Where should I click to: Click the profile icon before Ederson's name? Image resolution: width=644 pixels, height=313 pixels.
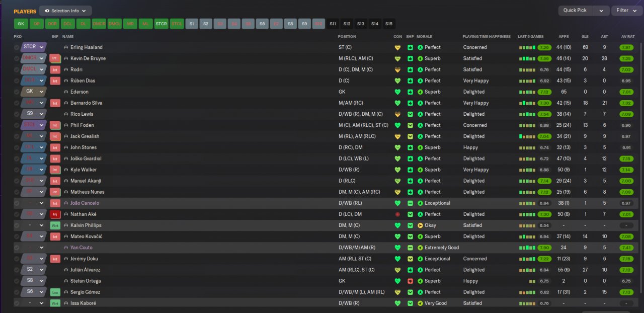pyautogui.click(x=66, y=92)
